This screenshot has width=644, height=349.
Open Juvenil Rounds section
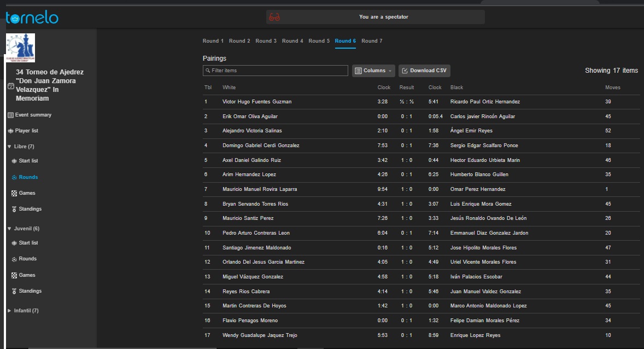pyautogui.click(x=27, y=259)
